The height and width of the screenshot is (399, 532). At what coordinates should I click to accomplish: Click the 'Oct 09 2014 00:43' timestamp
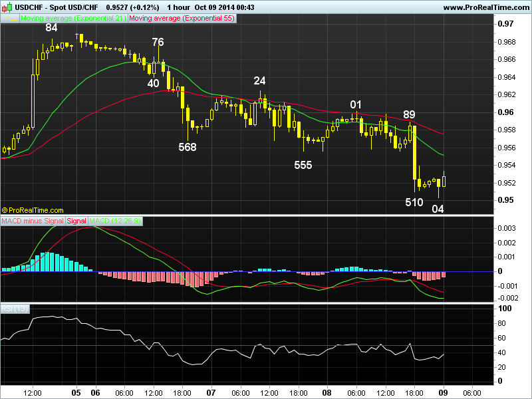pos(225,7)
